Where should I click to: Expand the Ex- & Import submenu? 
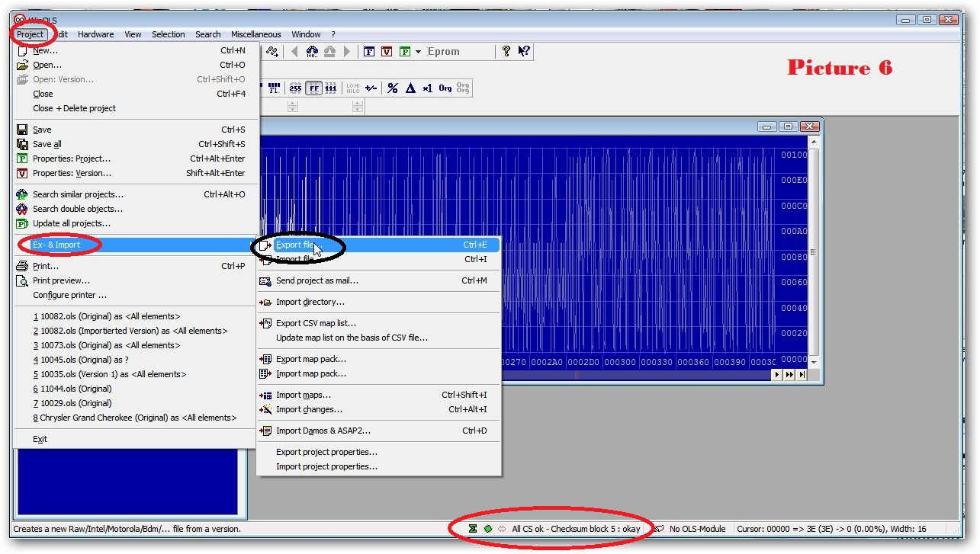pyautogui.click(x=136, y=245)
